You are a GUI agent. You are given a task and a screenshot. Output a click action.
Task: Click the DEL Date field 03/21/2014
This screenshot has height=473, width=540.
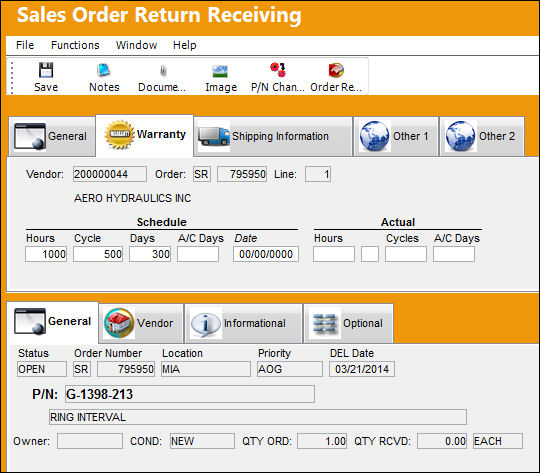tap(362, 369)
